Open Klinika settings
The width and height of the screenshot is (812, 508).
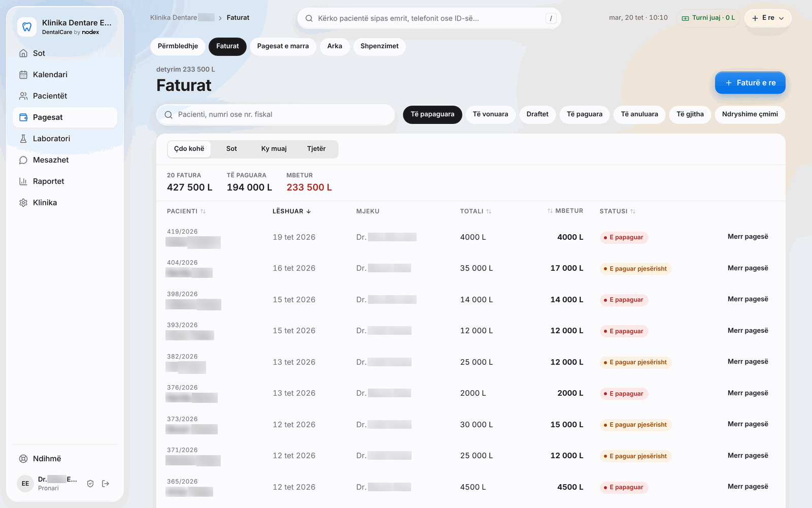[x=65, y=203]
